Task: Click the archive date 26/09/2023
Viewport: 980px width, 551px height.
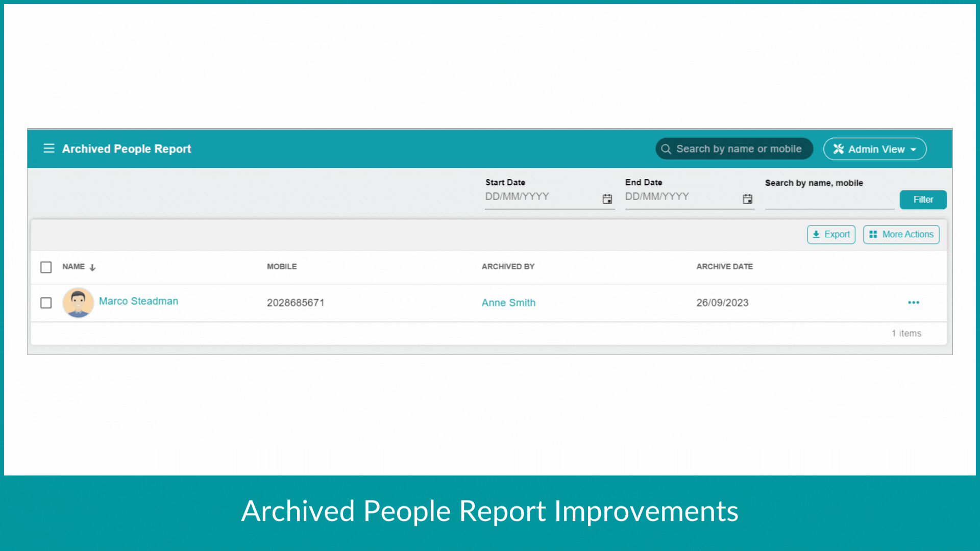Action: [722, 303]
